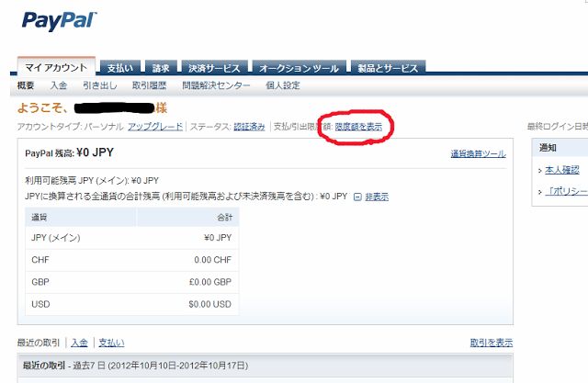Choose 入金 in the sub-navigation bar
The height and width of the screenshot is (383, 588).
coord(59,85)
